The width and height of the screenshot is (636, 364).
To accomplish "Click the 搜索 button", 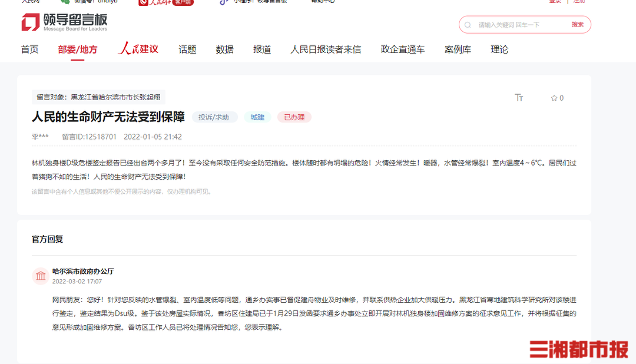I will [x=578, y=25].
